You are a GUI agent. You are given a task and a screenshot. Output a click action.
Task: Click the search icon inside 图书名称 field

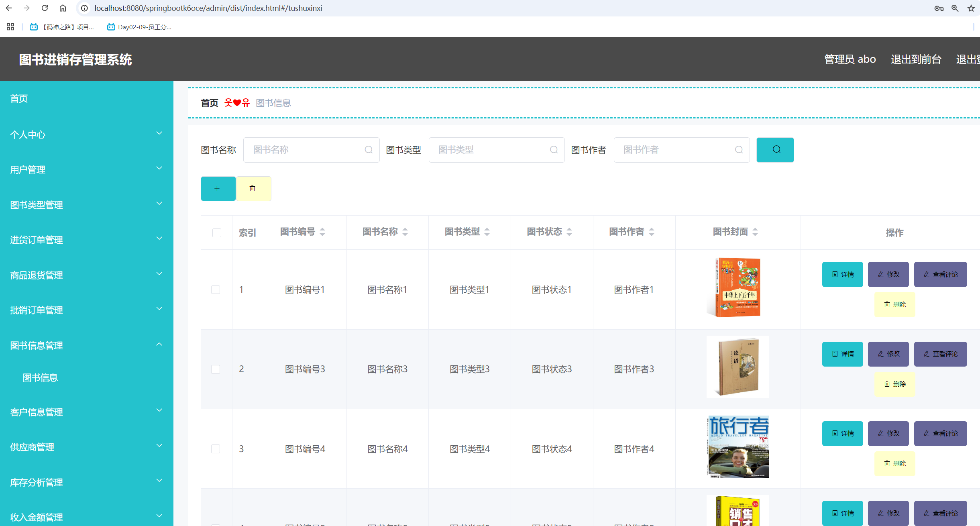coord(369,149)
